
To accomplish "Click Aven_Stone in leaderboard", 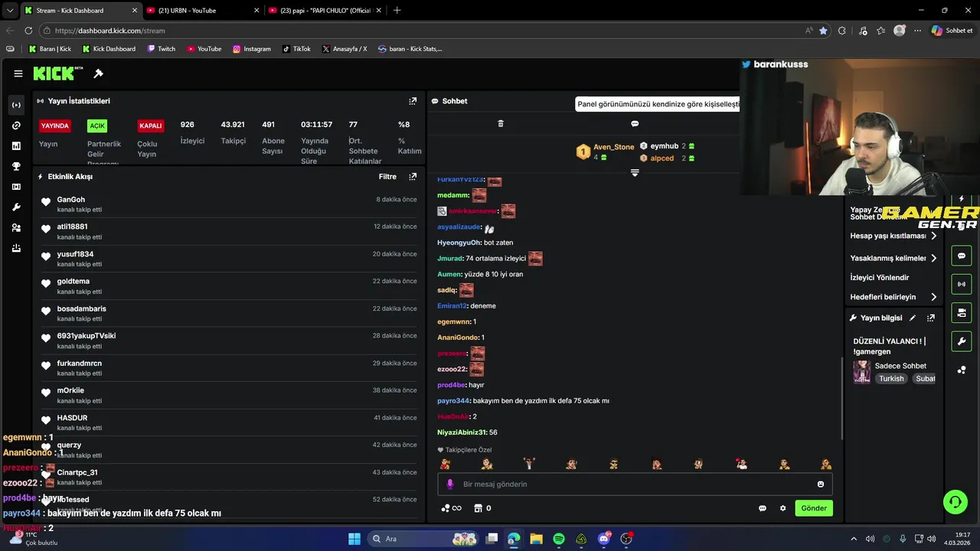I will tap(614, 147).
